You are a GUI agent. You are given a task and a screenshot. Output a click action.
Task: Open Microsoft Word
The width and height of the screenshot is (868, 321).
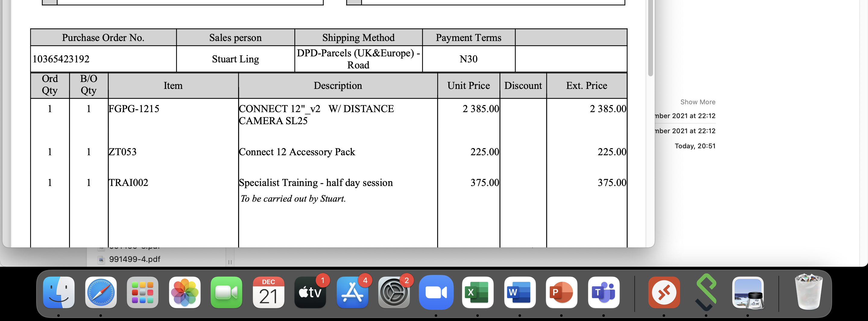519,292
